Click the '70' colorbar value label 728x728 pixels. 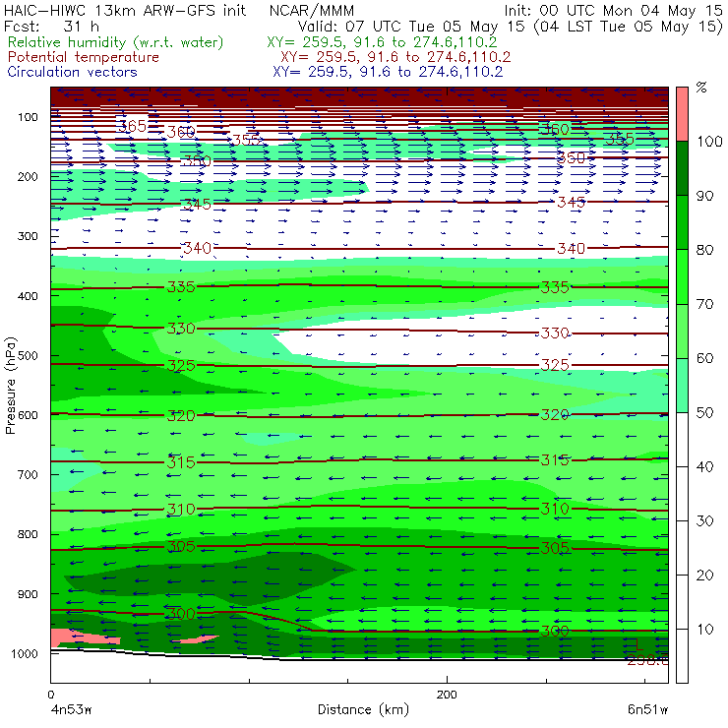(704, 304)
